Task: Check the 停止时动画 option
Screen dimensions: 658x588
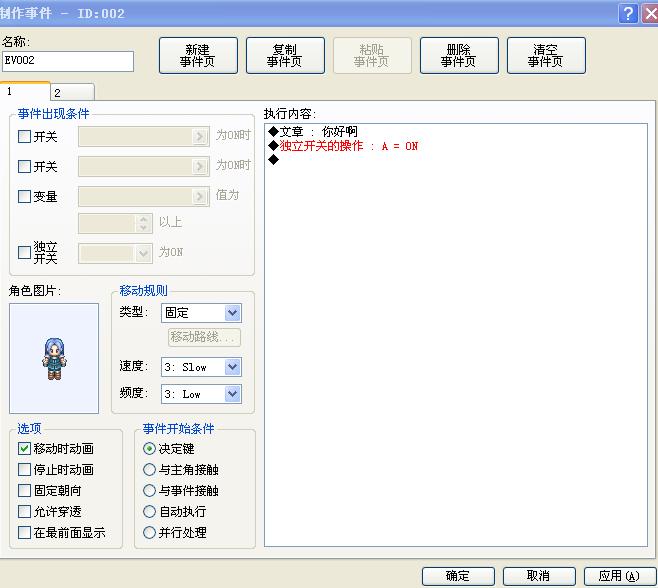Action: tap(24, 470)
